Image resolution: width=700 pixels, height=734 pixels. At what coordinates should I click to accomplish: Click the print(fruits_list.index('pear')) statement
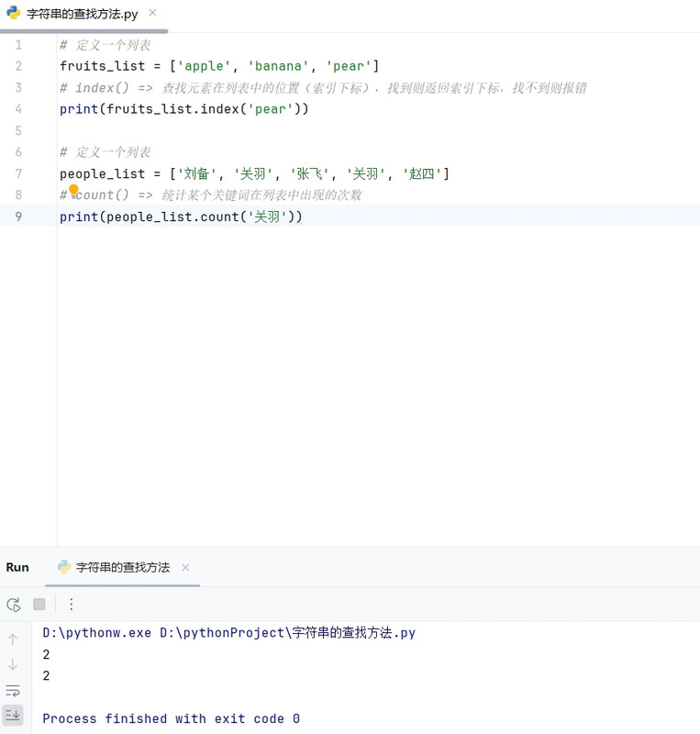(184, 109)
